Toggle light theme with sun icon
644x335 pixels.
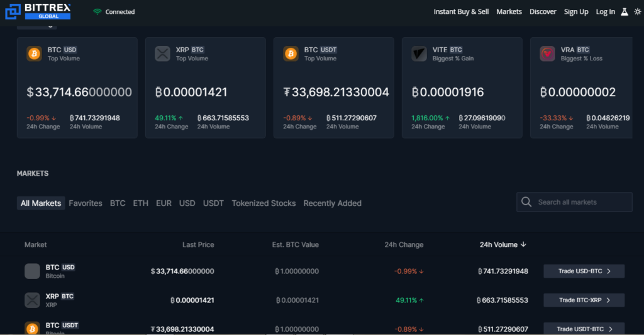point(638,11)
